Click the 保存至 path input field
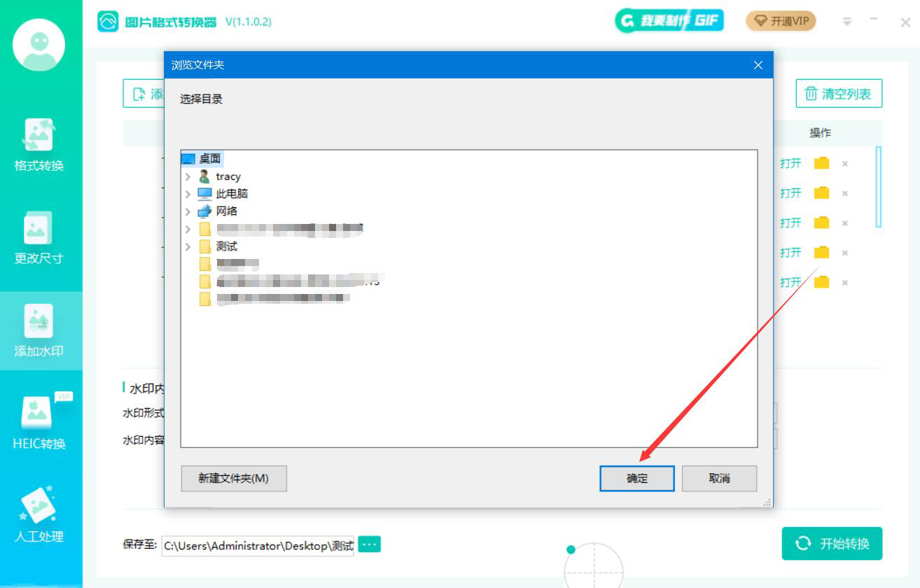Viewport: 920px width, 588px height. coord(258,545)
